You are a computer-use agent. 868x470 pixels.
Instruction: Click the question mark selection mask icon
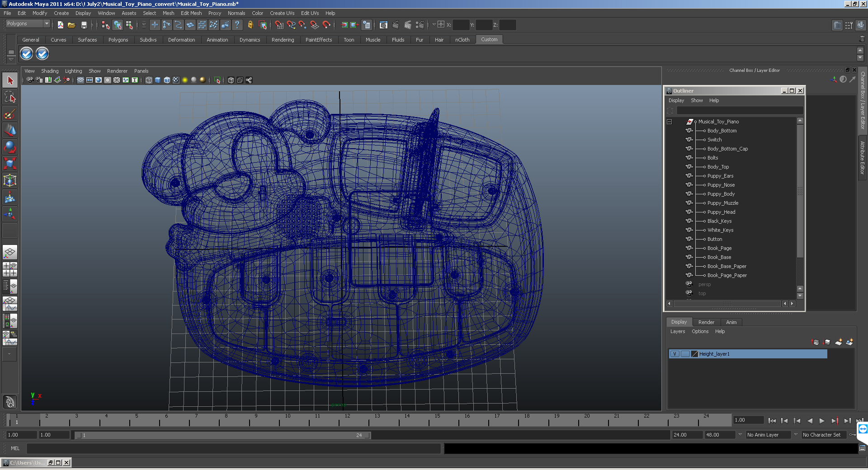[x=237, y=25]
